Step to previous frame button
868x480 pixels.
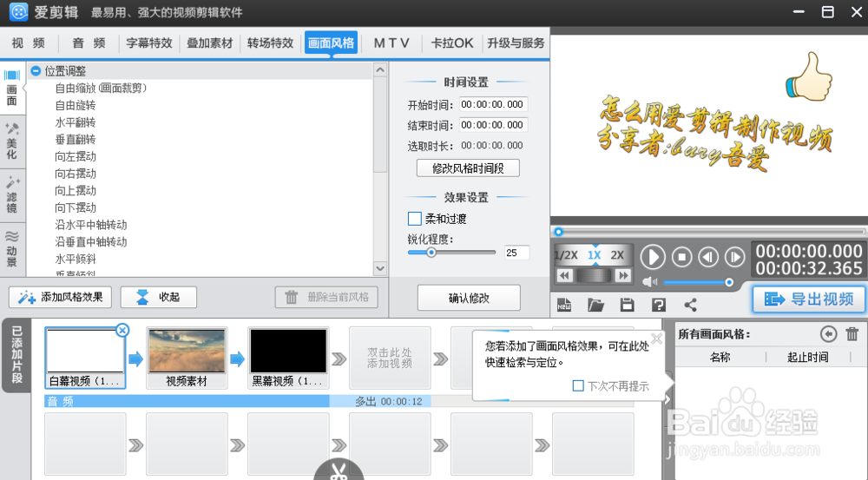click(708, 257)
